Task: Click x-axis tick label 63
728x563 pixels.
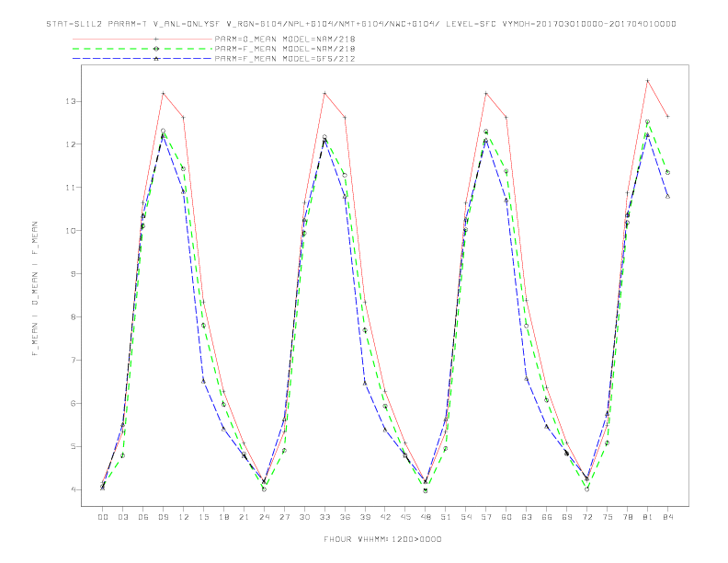Action: pos(527,517)
